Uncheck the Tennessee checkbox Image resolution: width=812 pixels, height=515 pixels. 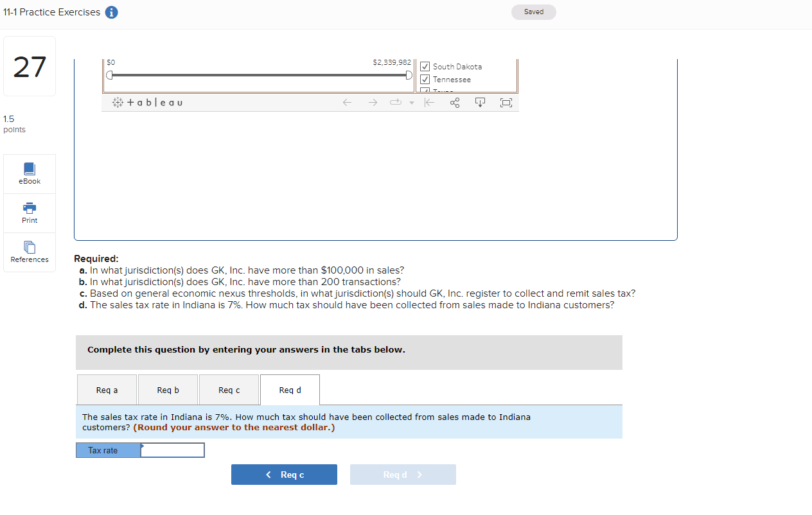425,80
